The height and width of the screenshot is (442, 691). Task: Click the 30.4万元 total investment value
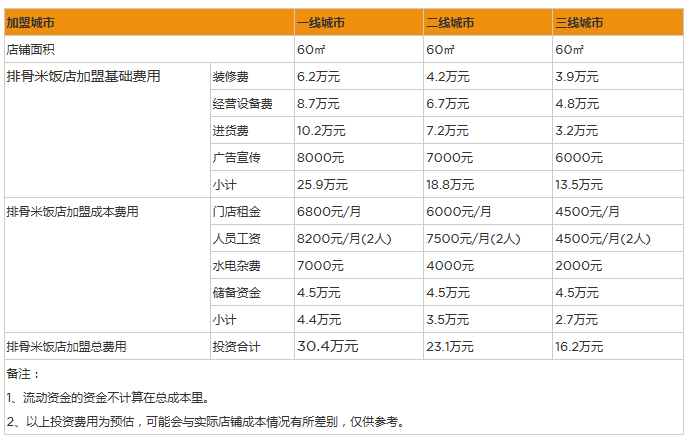click(x=327, y=346)
